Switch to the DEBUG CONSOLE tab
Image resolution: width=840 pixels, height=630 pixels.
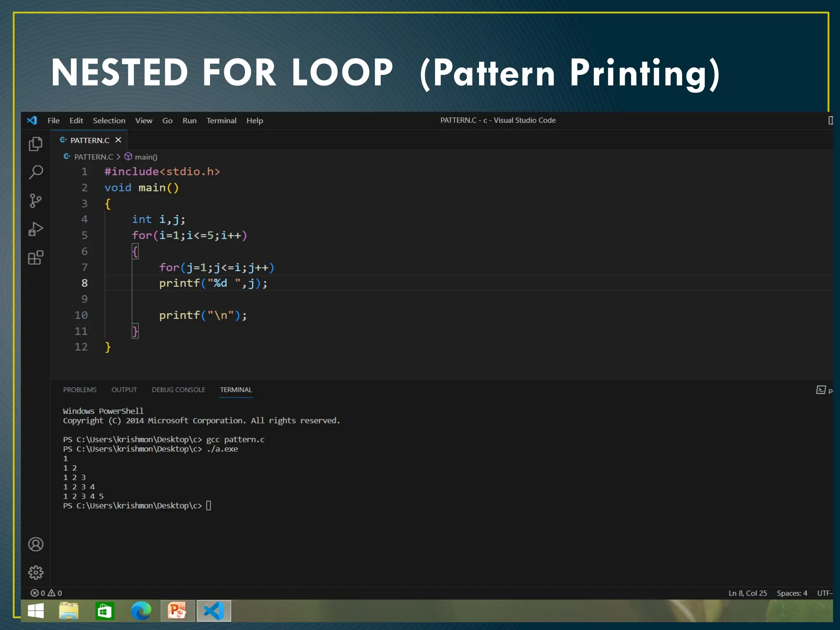(178, 390)
